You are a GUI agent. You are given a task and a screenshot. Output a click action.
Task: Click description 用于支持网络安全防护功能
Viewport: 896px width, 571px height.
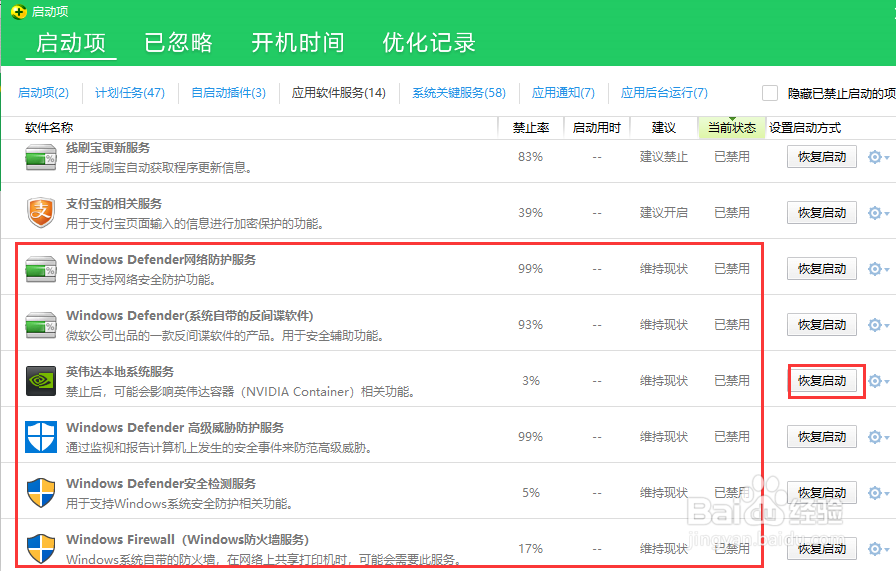[x=141, y=279]
